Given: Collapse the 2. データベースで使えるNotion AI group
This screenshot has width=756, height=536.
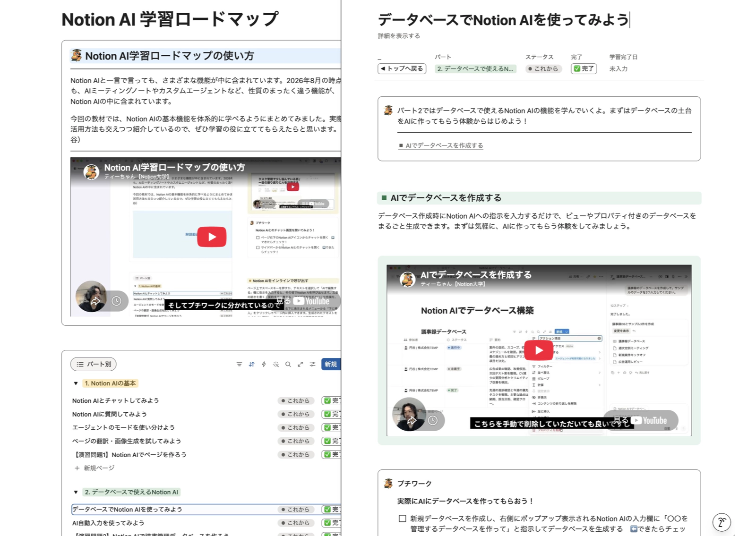Looking at the screenshot, I should (76, 492).
